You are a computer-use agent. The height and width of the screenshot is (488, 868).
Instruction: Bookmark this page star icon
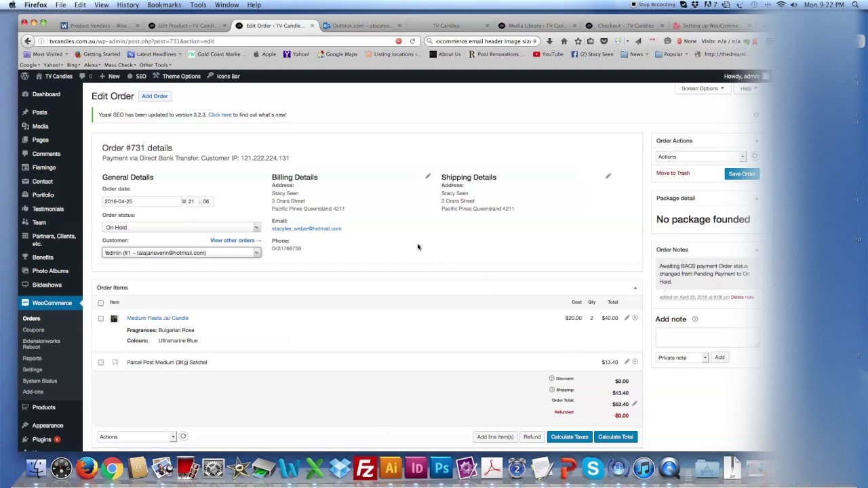pyautogui.click(x=578, y=41)
